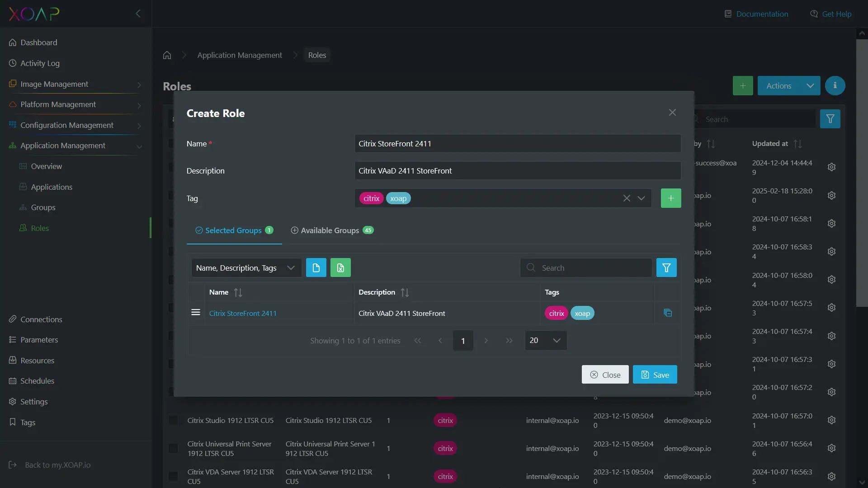Check the Citrix Studio 1912 LTSR CU5 row
This screenshot has width=868, height=488.
[x=173, y=421]
